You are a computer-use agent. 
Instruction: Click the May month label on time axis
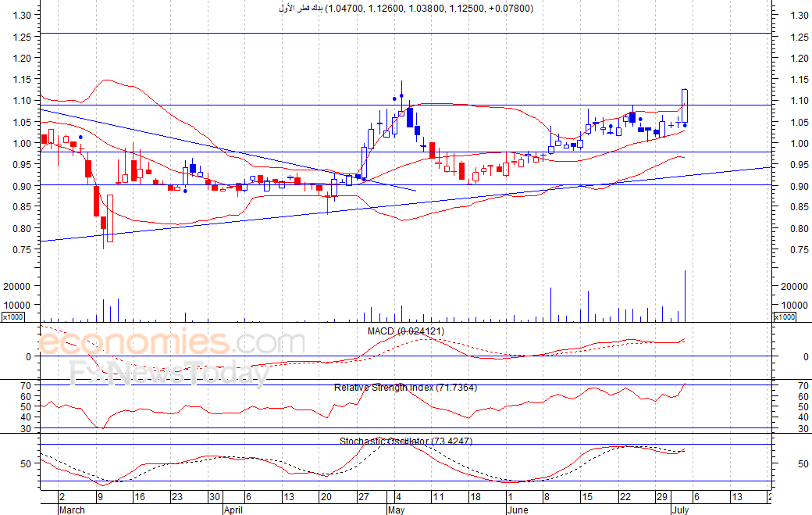tap(396, 510)
